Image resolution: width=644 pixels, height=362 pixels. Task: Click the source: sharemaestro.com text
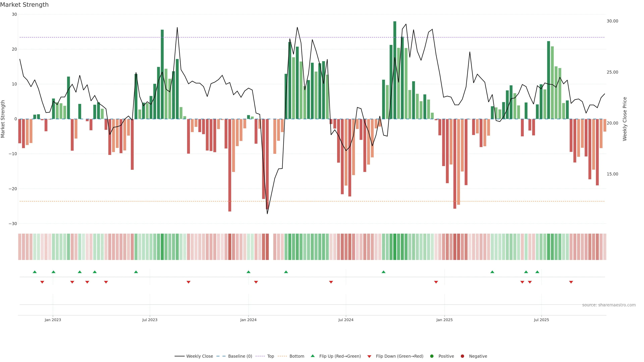click(609, 305)
